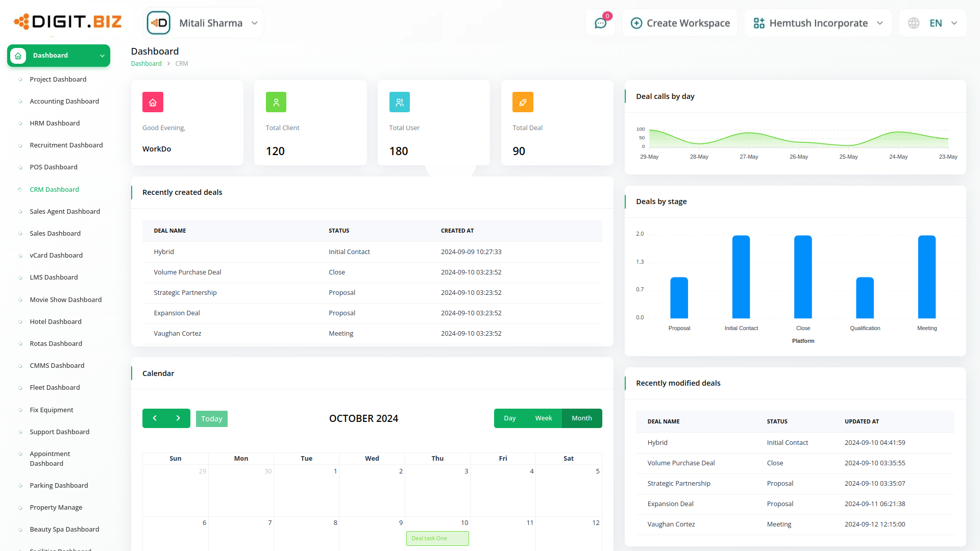Image resolution: width=980 pixels, height=551 pixels.
Task: Click the green person icon on Total Client card
Action: (276, 102)
